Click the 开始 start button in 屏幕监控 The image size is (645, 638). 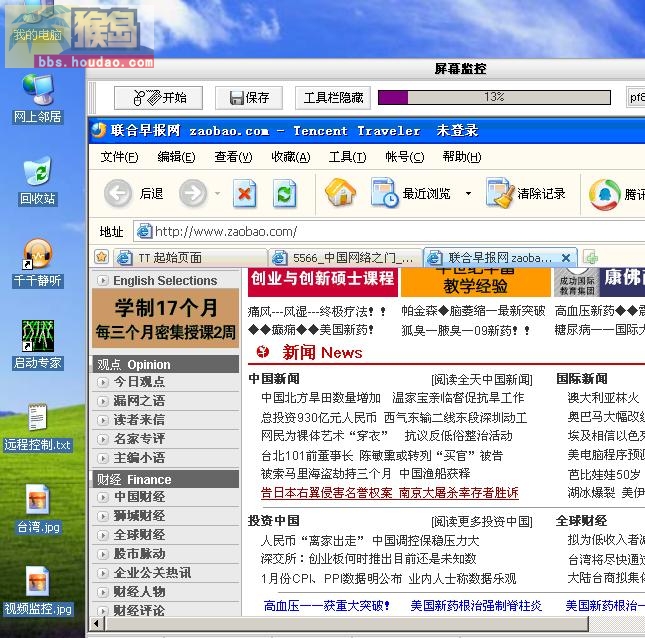(x=158, y=98)
